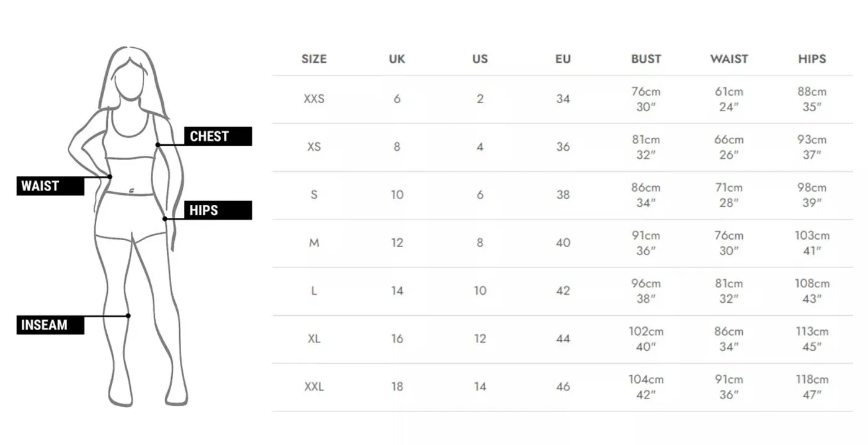868x445 pixels.
Task: Click the EU column header
Action: coord(563,59)
